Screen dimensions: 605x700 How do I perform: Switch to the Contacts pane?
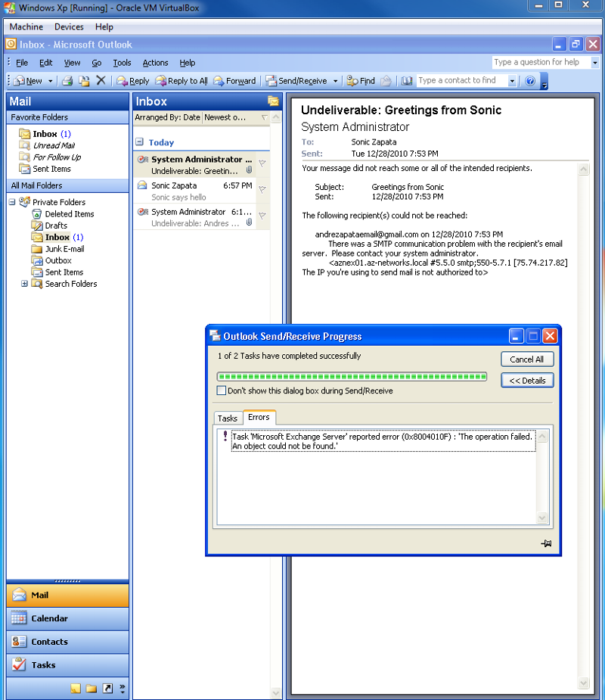pos(68,642)
